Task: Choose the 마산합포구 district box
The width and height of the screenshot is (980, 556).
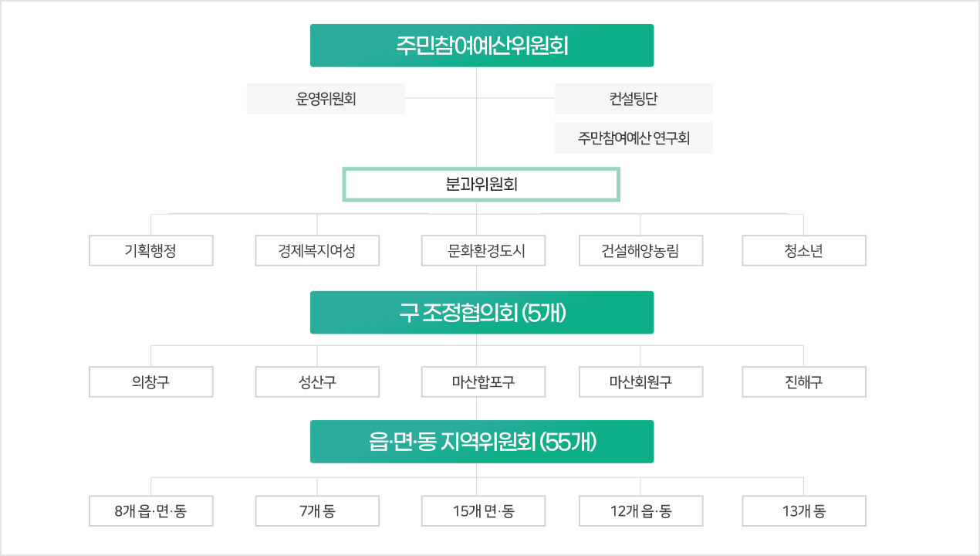Action: click(x=484, y=381)
